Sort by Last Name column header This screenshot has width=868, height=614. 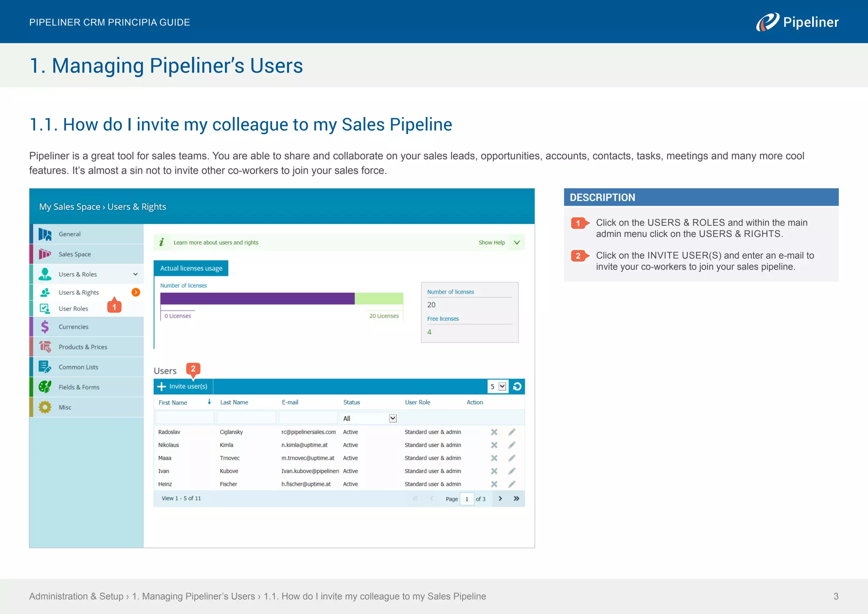[234, 402]
